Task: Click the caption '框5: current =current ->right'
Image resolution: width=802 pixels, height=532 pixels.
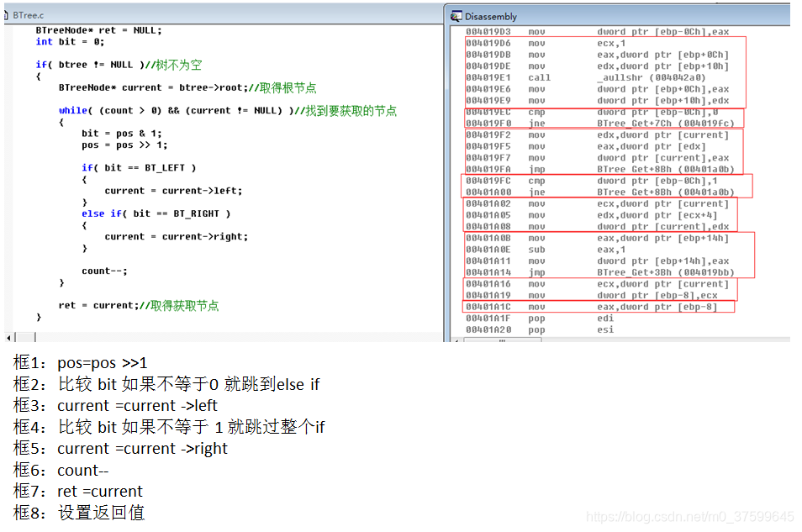Action: 121,449
